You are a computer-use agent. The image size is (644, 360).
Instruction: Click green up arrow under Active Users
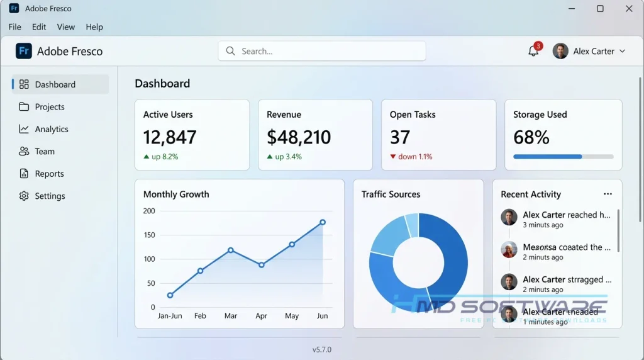click(x=146, y=157)
